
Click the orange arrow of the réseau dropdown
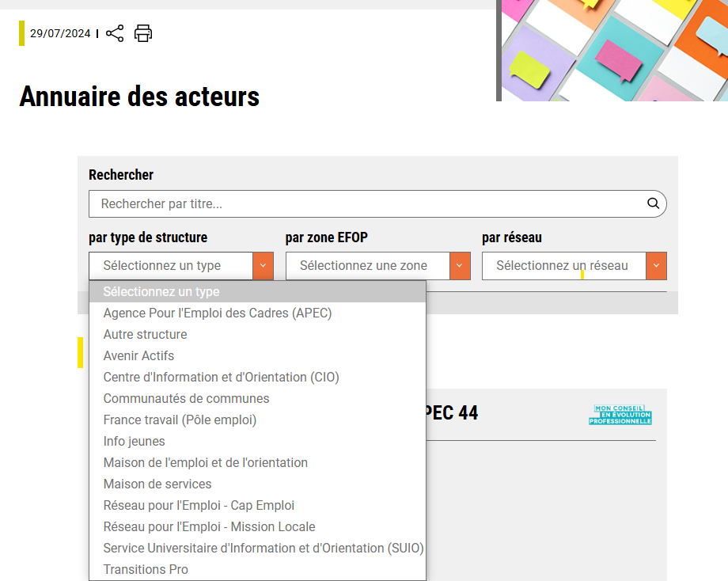[x=657, y=266]
